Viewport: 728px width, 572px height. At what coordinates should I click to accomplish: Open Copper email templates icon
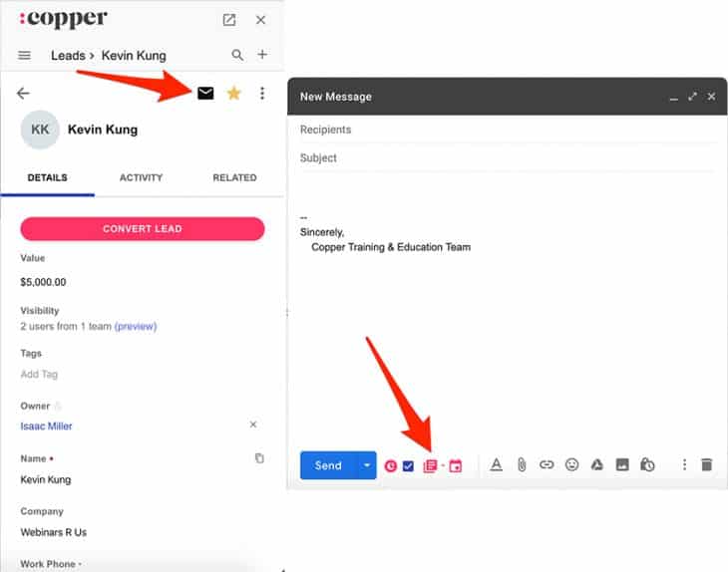(431, 465)
